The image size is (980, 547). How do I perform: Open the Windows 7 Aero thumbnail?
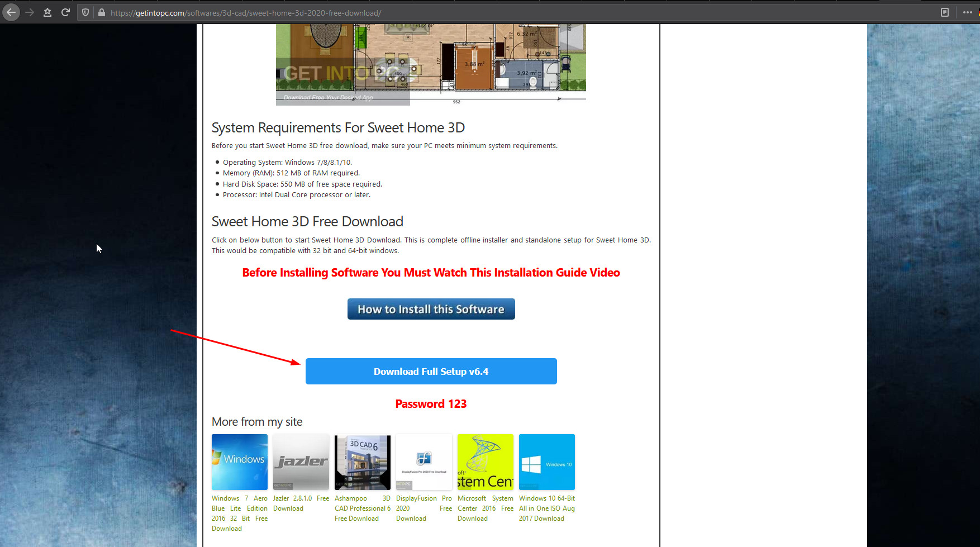click(x=240, y=462)
